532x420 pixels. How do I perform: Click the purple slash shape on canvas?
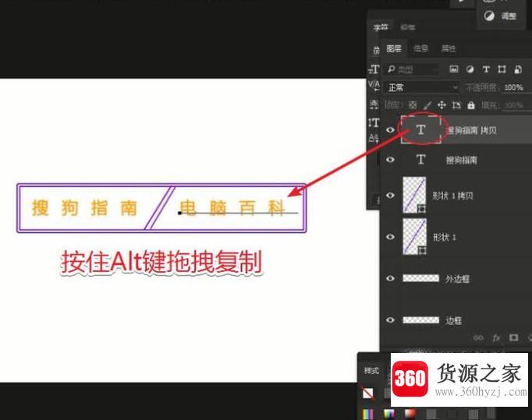point(159,208)
